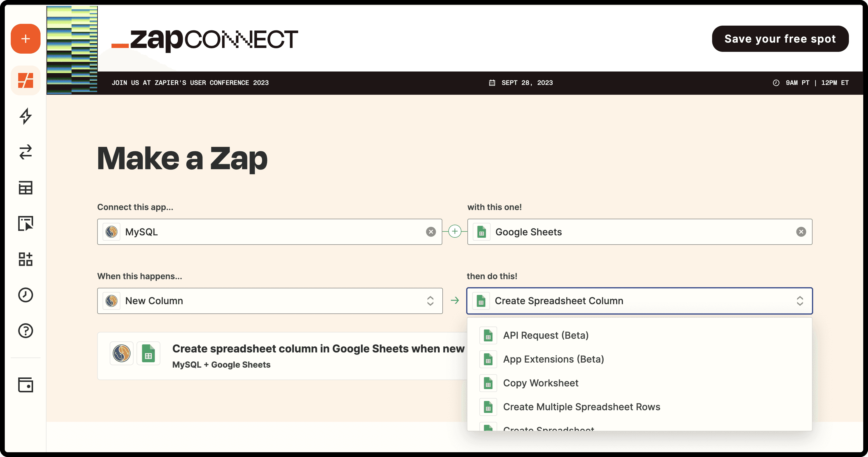
Task: Click Save your free spot button
Action: 780,39
